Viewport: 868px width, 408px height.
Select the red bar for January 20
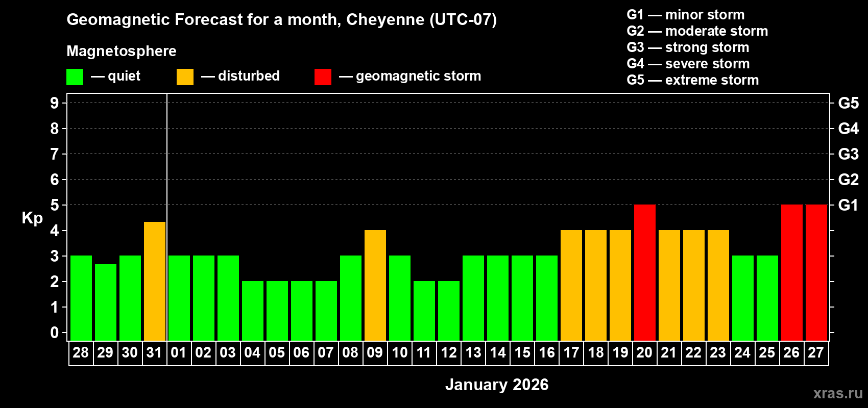(x=645, y=272)
